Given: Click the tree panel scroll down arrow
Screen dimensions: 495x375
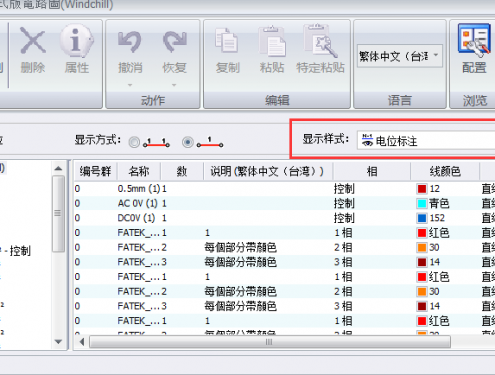Looking at the screenshot, I should [x=58, y=342].
